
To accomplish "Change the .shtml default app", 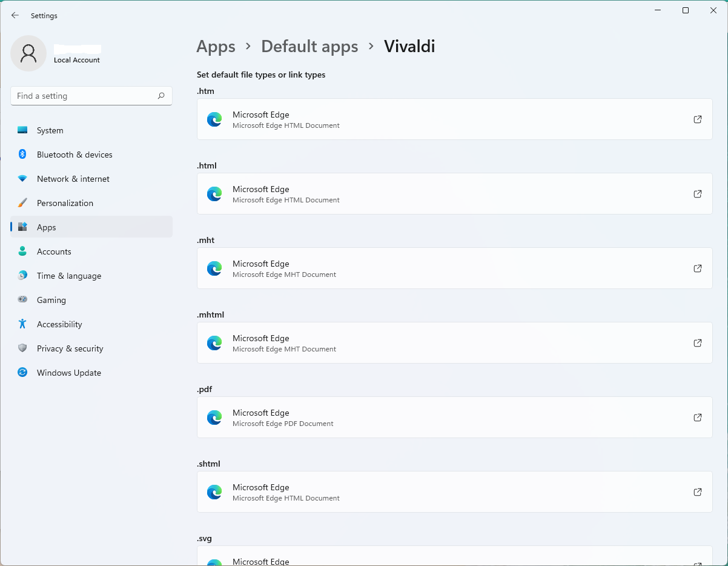I will coord(455,492).
